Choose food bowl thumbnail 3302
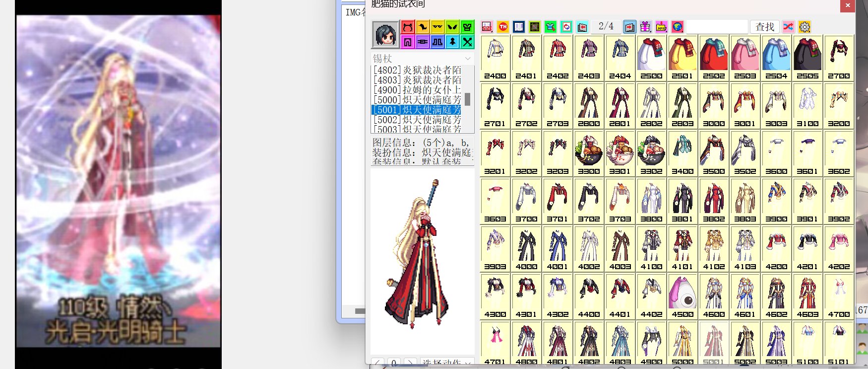 (x=651, y=153)
